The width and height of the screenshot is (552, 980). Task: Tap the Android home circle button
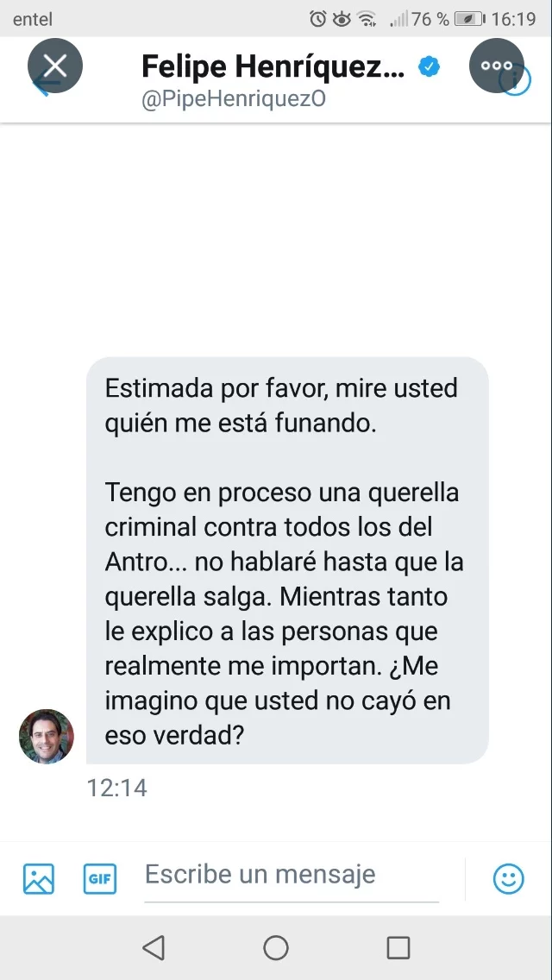276,947
